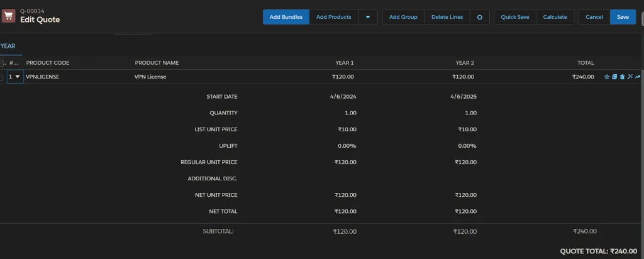Click the Year 1 list unit price ₹10.00
Screen dimensions: 644x259
[347, 129]
